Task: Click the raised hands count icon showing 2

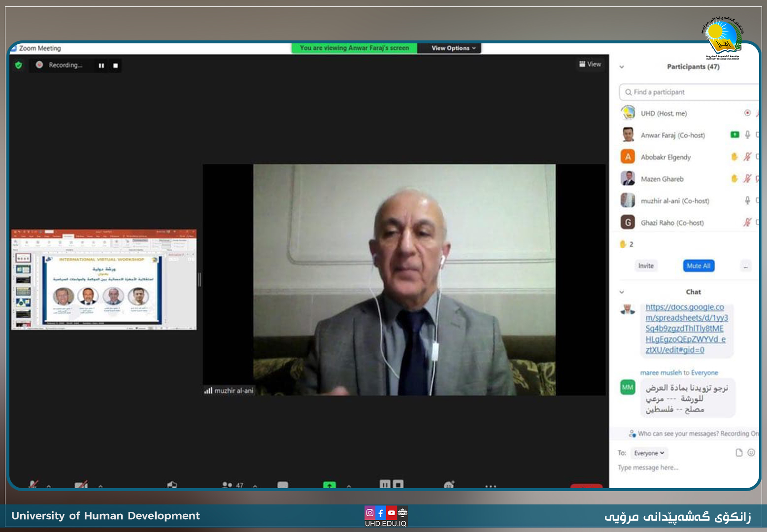Action: tap(623, 244)
